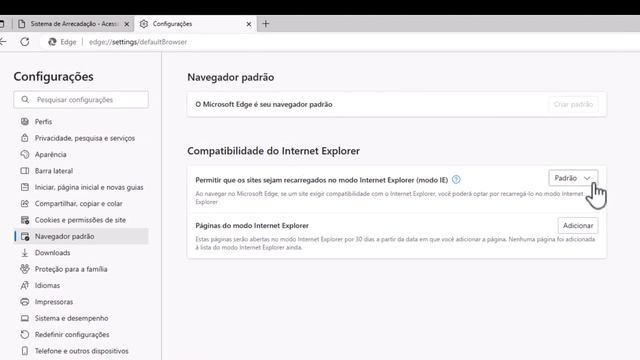Click the Páginas do modo Internet Explorer label

coord(252,225)
